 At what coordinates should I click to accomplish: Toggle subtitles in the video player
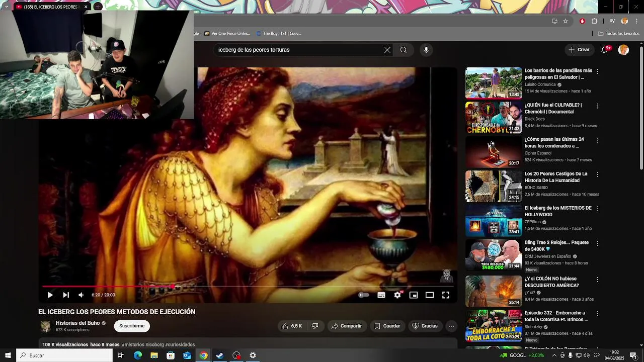[x=381, y=295]
